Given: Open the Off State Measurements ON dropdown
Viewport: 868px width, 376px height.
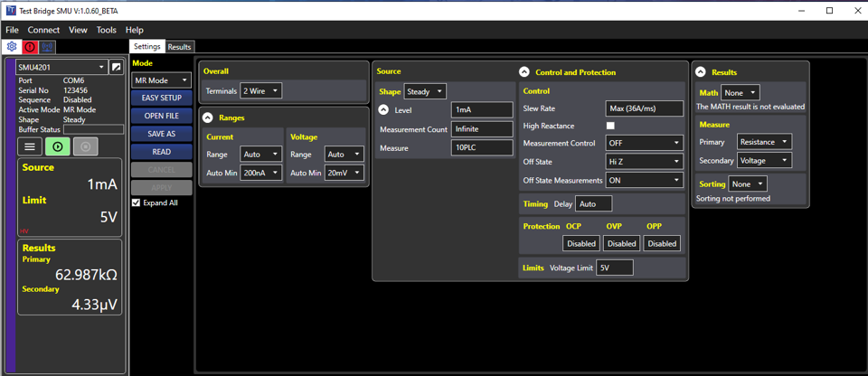Looking at the screenshot, I should 645,180.
